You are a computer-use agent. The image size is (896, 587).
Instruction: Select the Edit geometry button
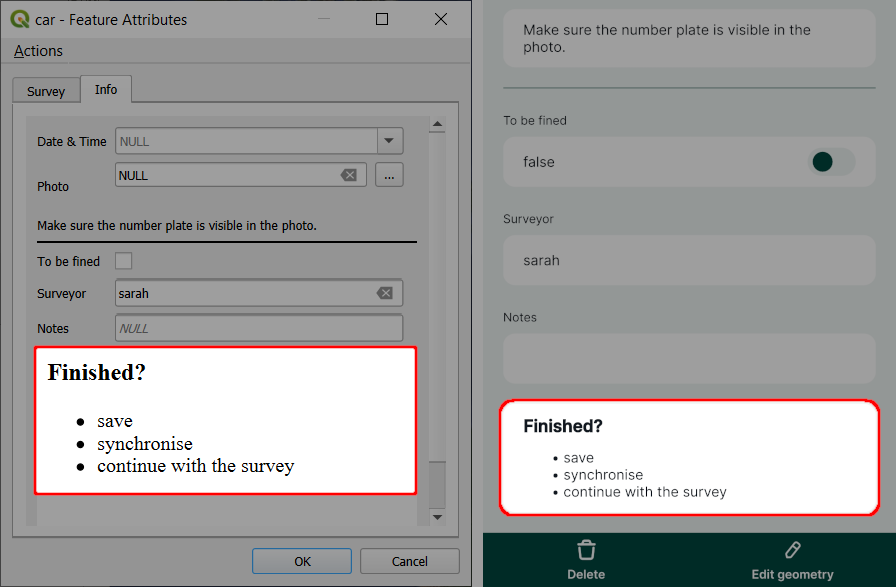point(791,558)
